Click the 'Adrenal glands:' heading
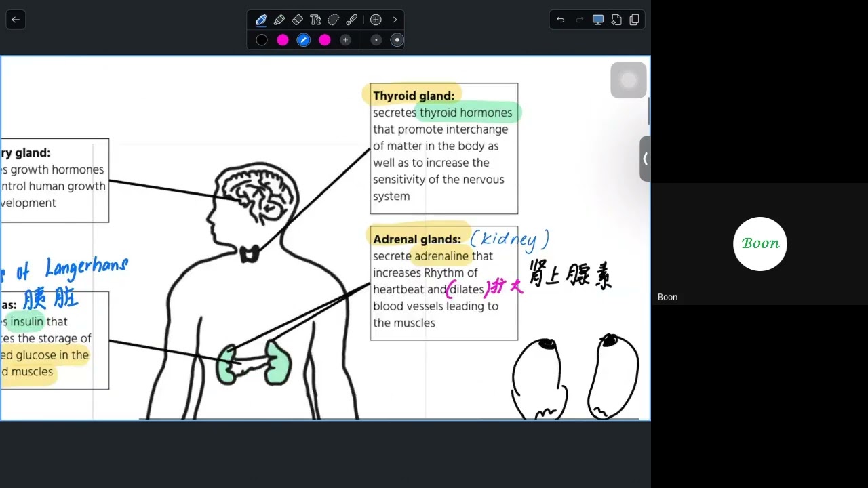This screenshot has width=868, height=488. [x=417, y=239]
